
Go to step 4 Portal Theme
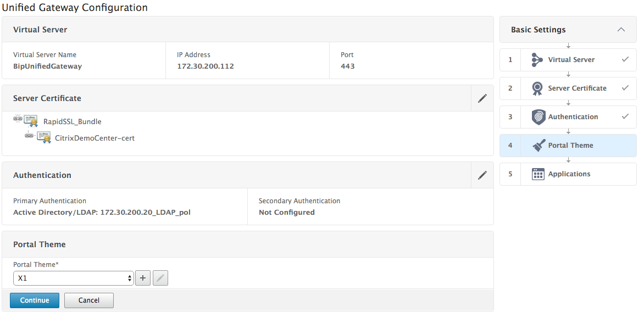point(570,146)
